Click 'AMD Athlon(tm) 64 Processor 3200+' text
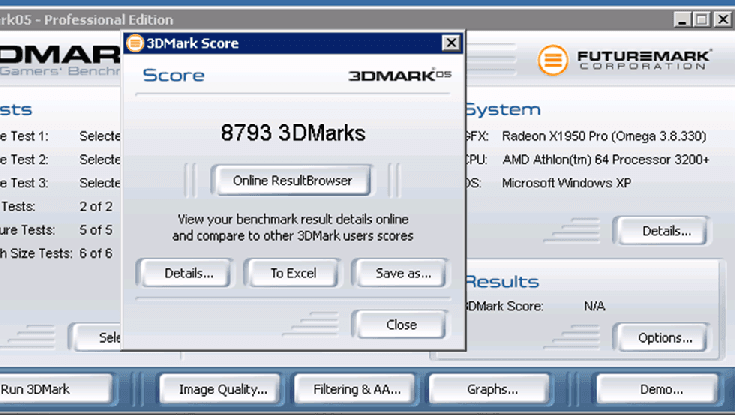 pos(606,159)
